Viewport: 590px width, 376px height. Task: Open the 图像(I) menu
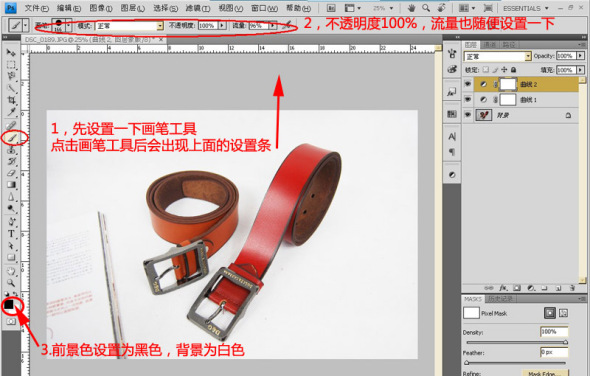tap(101, 8)
